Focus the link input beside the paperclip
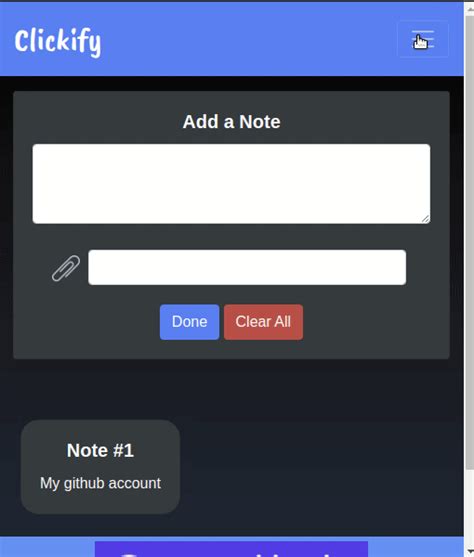This screenshot has height=557, width=474. point(247,267)
